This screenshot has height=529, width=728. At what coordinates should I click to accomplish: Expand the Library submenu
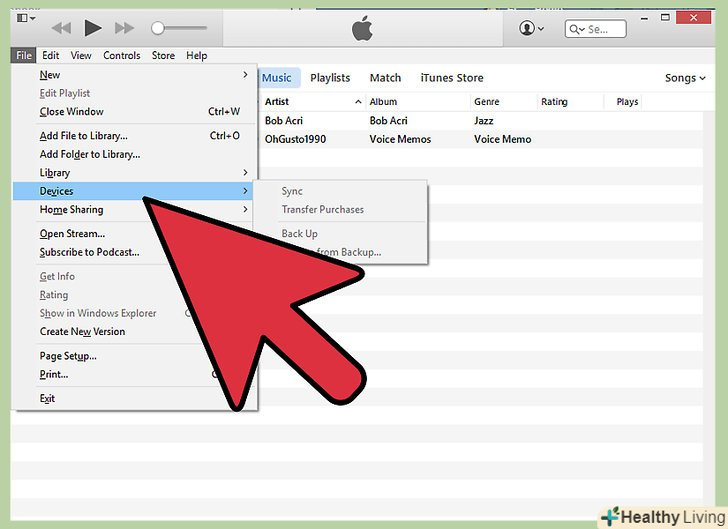(x=135, y=173)
